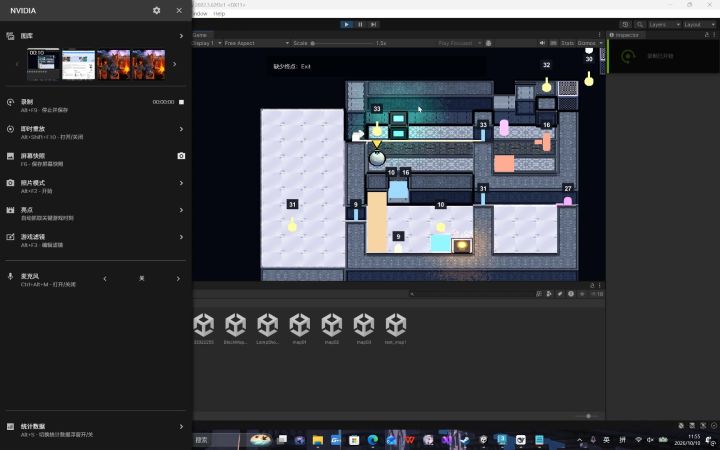Select the first scene asset in Project
This screenshot has width=720, height=450.
[204, 328]
